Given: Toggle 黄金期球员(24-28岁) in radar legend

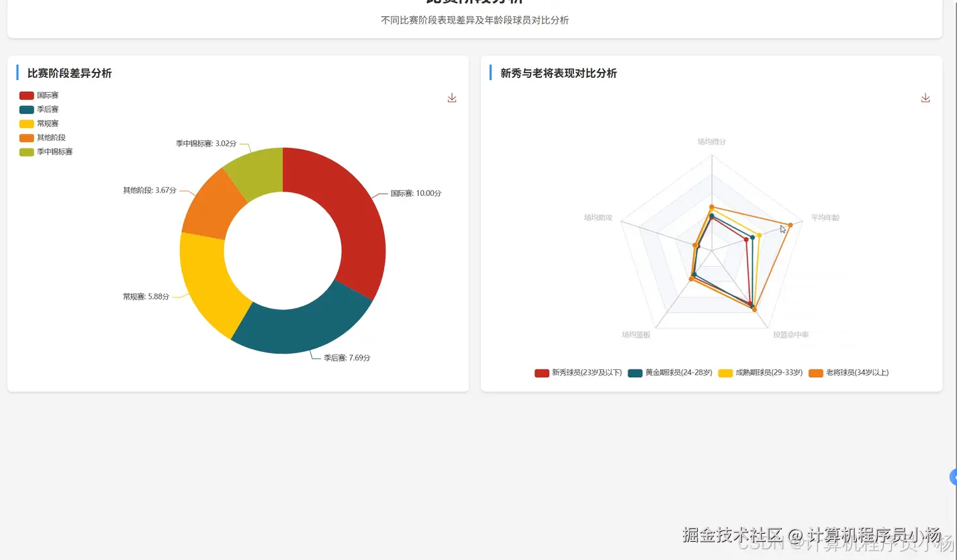Looking at the screenshot, I should click(x=670, y=373).
